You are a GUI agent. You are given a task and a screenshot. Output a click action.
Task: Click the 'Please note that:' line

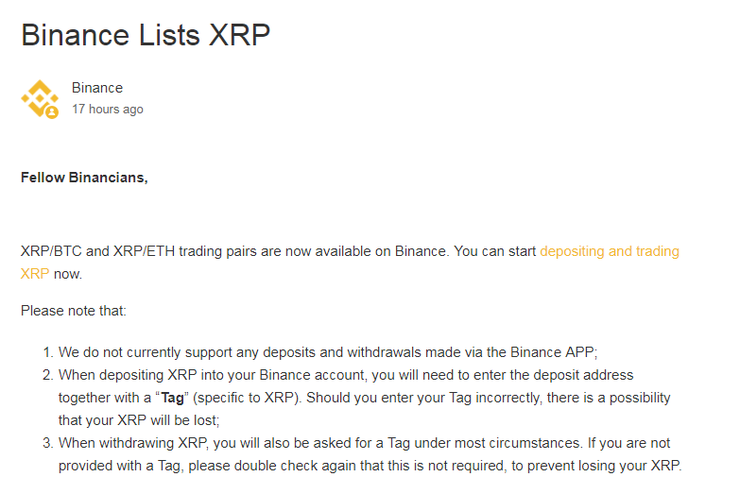(74, 310)
